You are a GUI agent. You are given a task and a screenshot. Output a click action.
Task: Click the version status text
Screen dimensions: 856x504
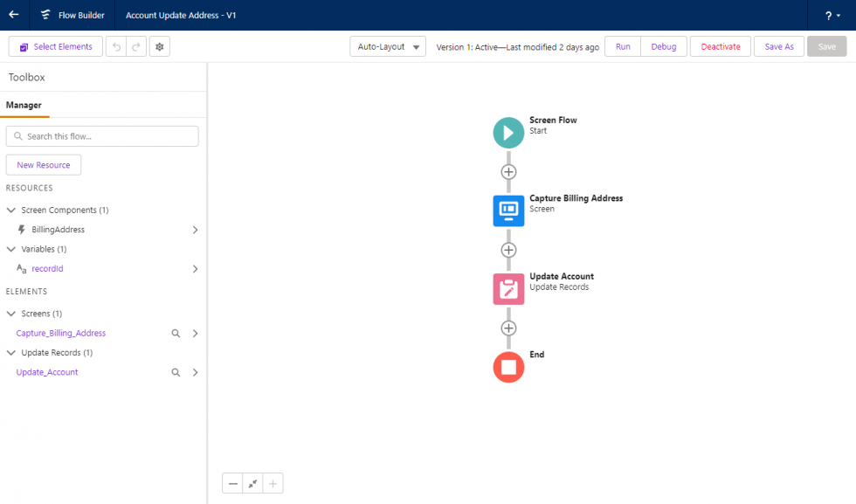517,47
